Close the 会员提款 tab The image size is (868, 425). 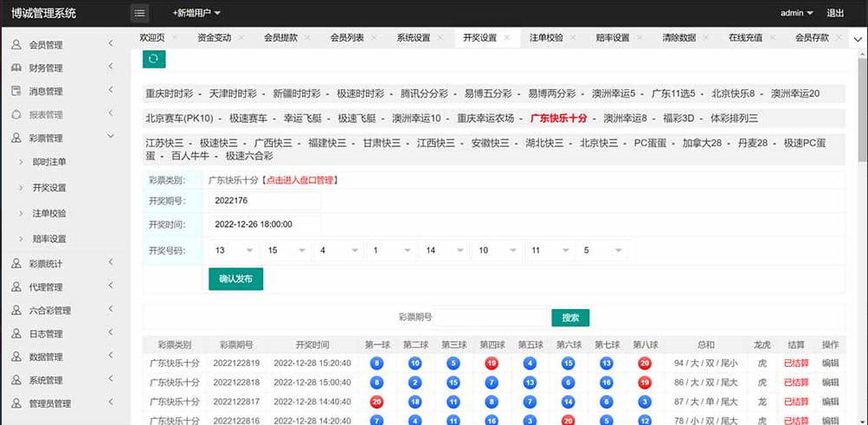(x=307, y=37)
